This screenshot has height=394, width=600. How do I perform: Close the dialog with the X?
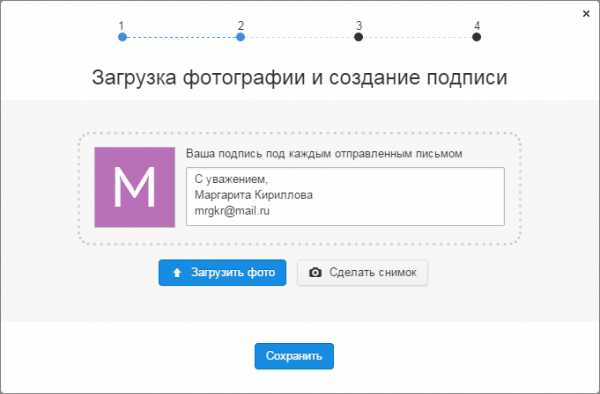(586, 14)
